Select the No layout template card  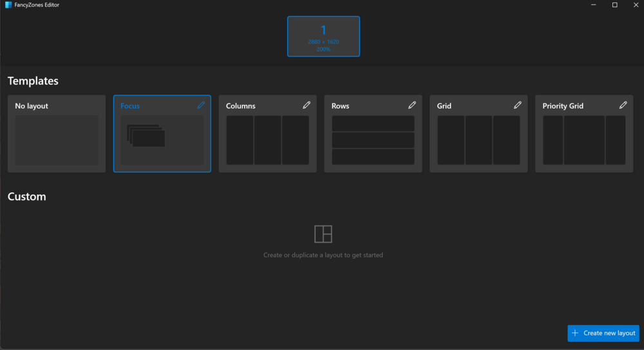pyautogui.click(x=57, y=134)
